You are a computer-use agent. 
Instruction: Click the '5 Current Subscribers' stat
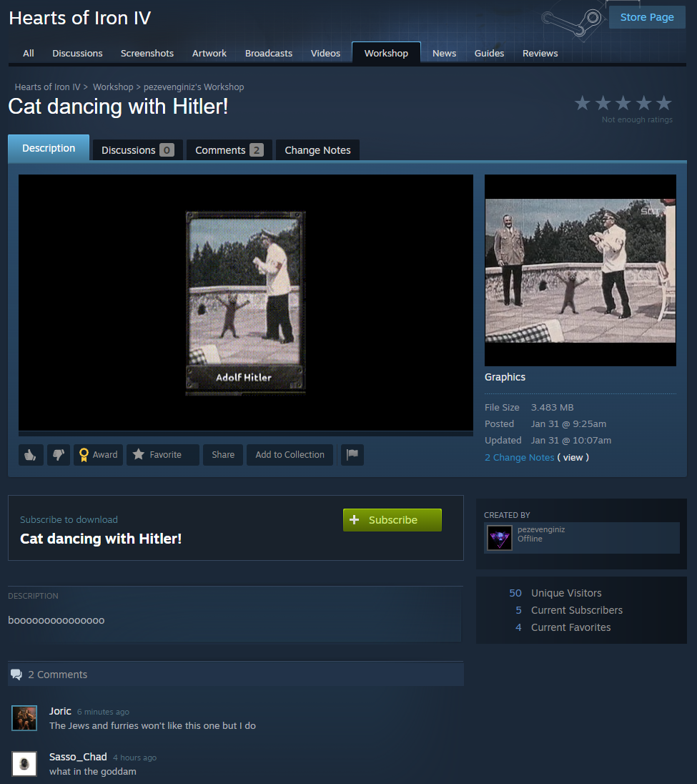[568, 610]
